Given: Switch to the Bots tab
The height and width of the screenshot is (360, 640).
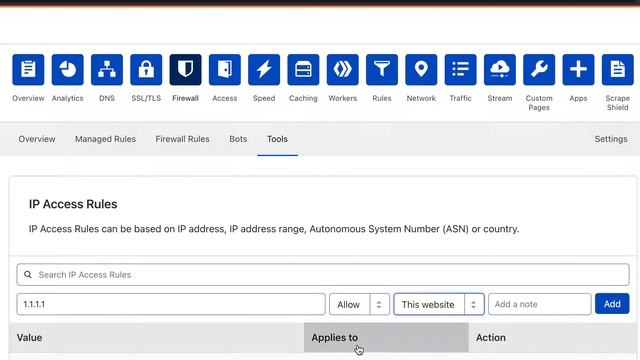Looking at the screenshot, I should coord(238,139).
